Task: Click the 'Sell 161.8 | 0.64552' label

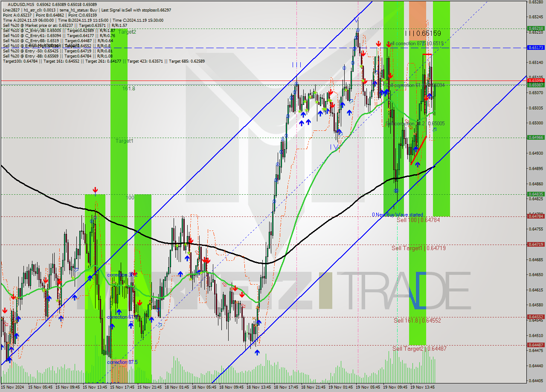Action: pos(417,320)
